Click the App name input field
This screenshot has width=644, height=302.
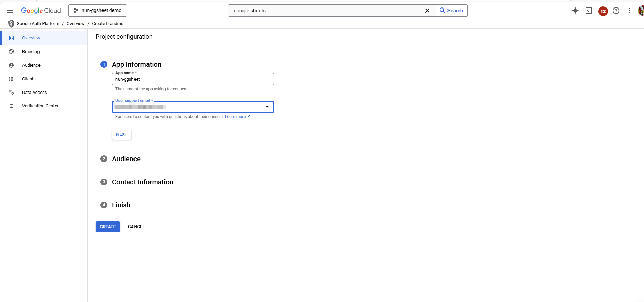pyautogui.click(x=193, y=79)
